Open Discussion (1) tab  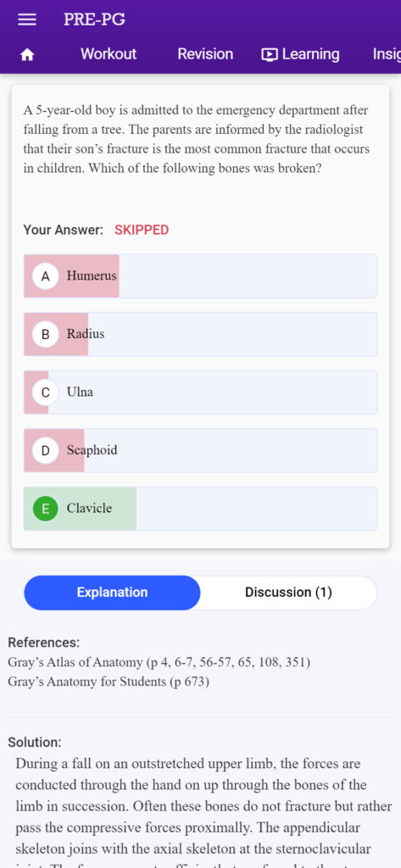coord(288,593)
